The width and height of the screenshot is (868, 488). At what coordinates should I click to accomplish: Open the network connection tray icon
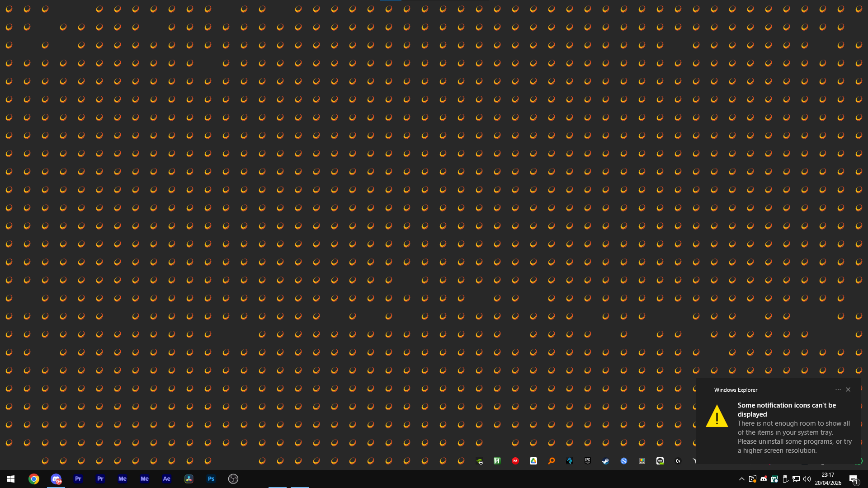796,479
